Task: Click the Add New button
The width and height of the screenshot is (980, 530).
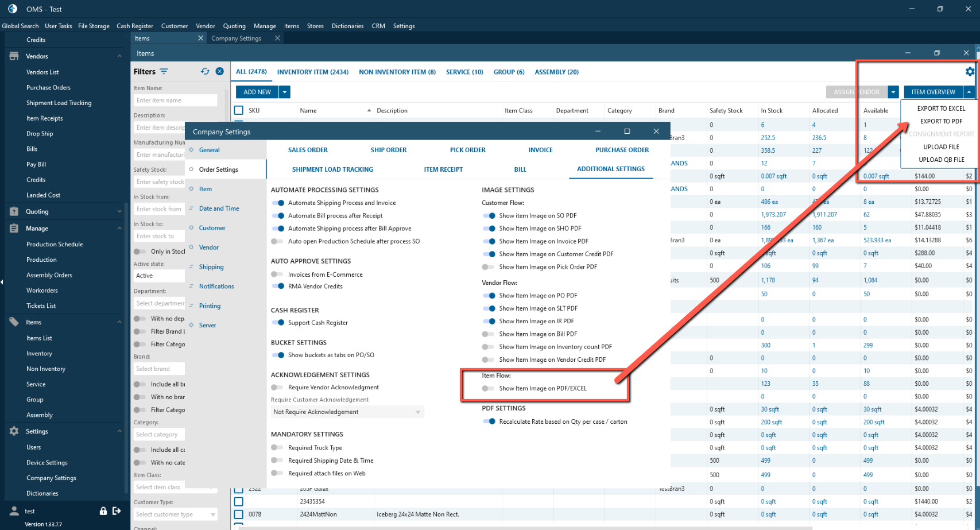Action: click(x=257, y=92)
